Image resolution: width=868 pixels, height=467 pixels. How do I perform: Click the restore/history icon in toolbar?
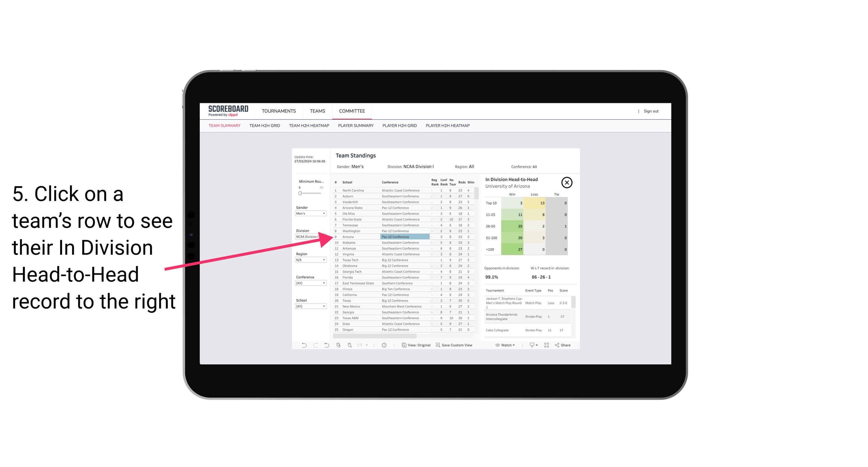point(327,345)
